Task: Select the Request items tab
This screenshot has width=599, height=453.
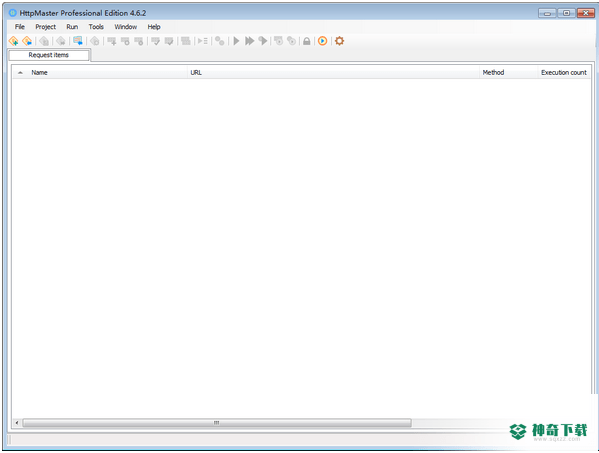Action: tap(49, 55)
